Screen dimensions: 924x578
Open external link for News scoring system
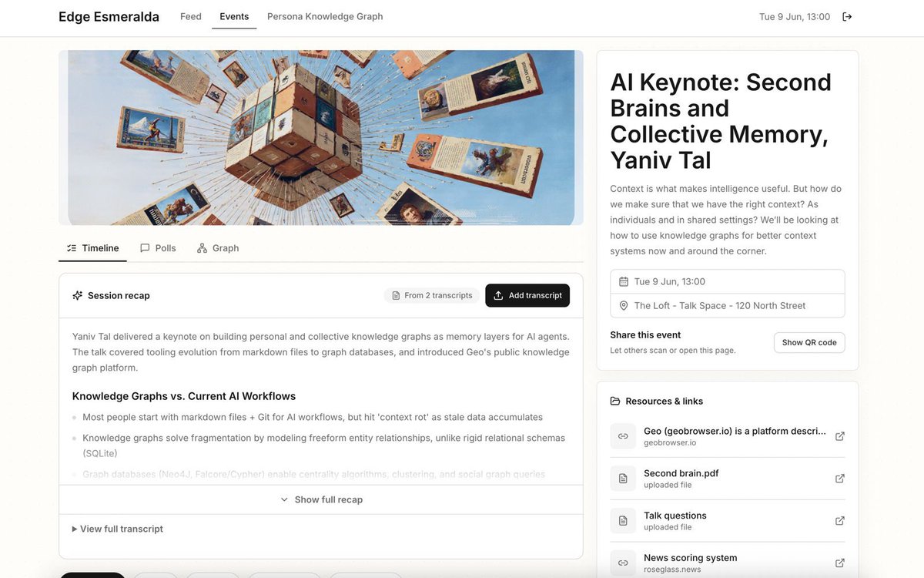840,563
